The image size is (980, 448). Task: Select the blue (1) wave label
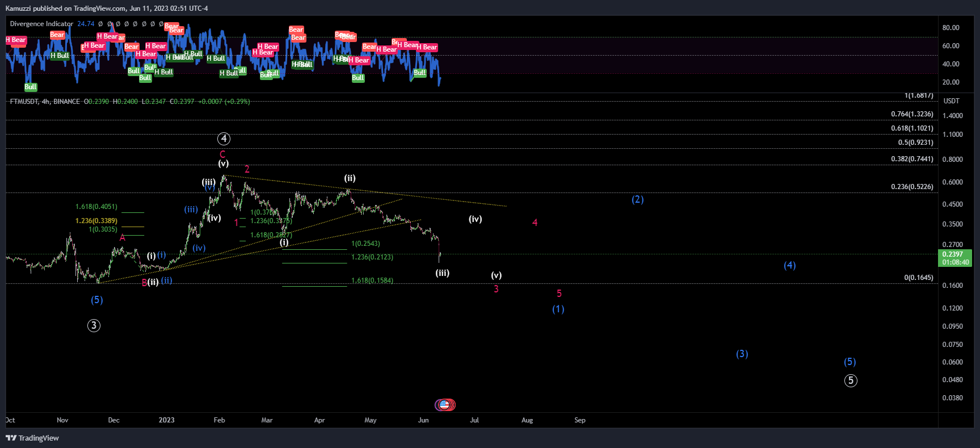pyautogui.click(x=558, y=309)
